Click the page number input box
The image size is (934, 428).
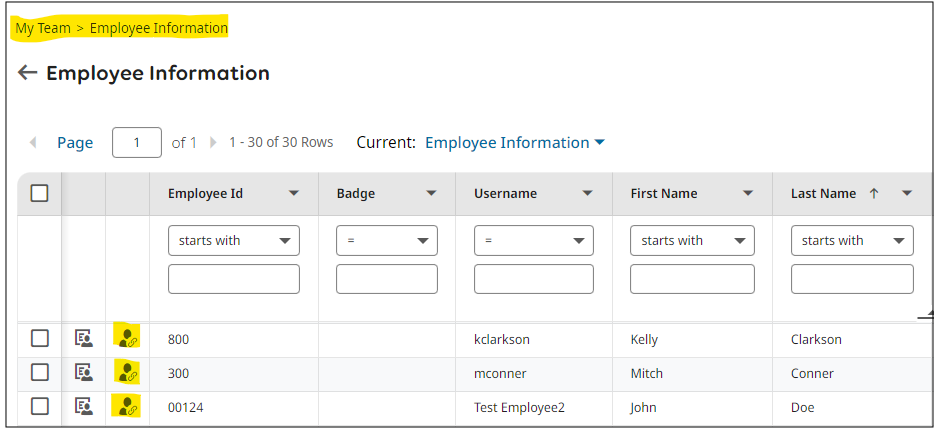(137, 143)
